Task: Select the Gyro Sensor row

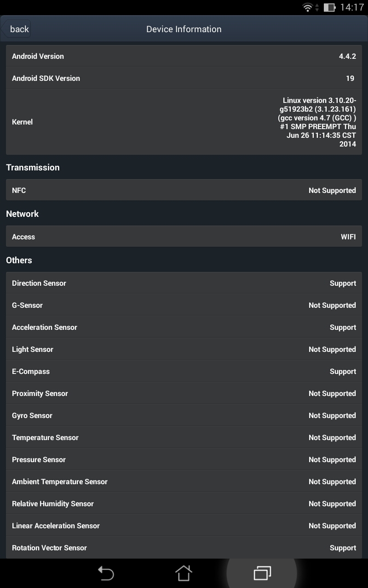Action: click(184, 415)
